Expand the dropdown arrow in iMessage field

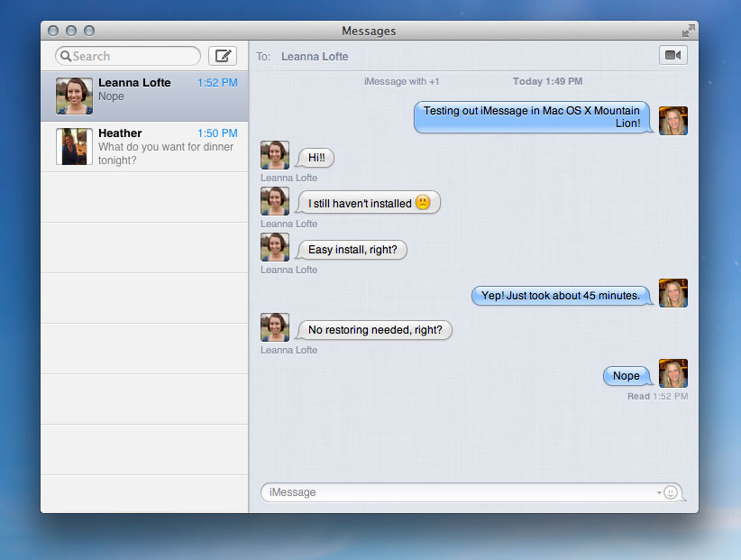(x=659, y=492)
